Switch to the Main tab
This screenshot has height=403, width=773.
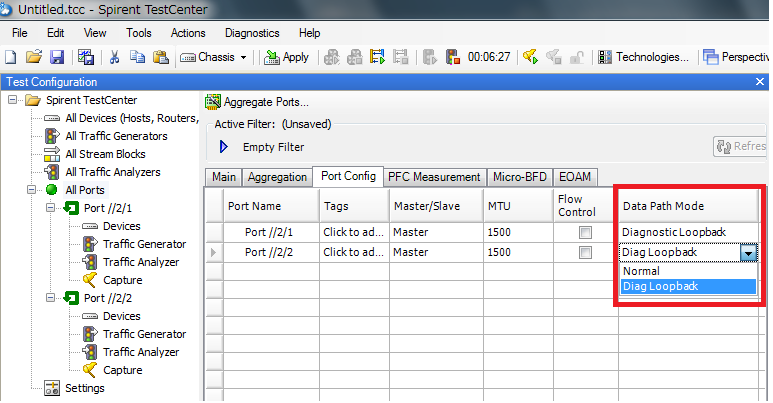click(224, 177)
